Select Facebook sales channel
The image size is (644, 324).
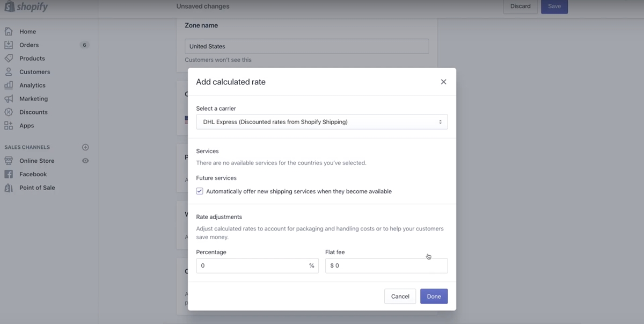coord(33,174)
